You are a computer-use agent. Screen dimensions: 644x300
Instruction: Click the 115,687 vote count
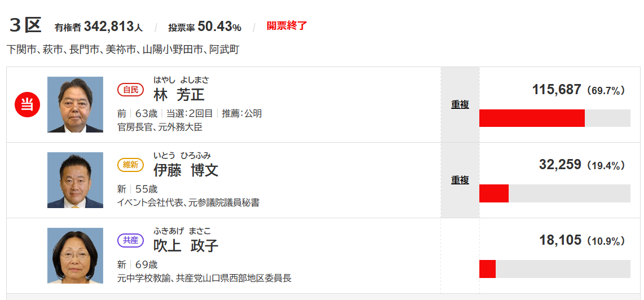pos(556,90)
